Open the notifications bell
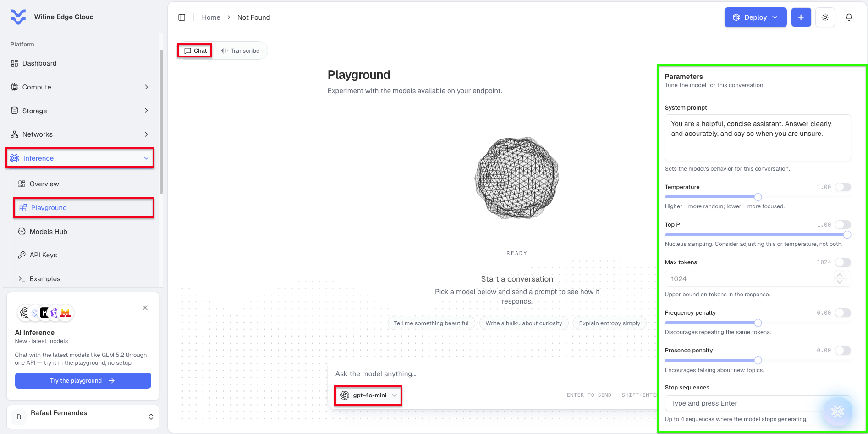Viewport: 868px width, 434px height. pos(849,17)
